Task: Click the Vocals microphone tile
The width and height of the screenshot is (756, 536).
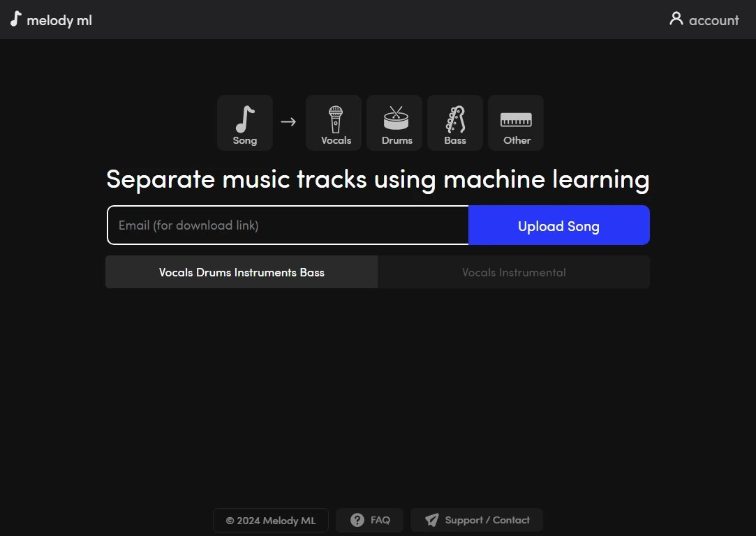Action: pyautogui.click(x=334, y=123)
